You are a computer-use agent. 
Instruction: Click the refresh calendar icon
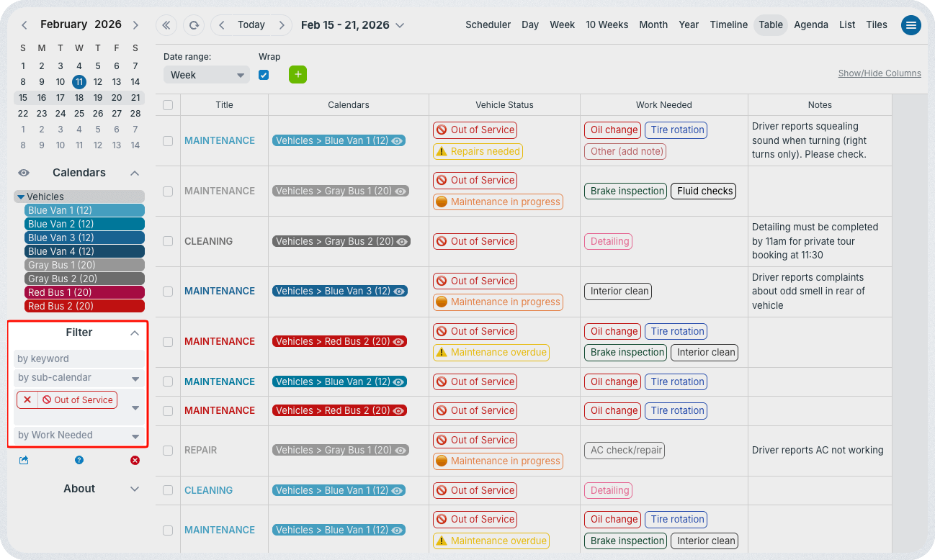coord(194,25)
